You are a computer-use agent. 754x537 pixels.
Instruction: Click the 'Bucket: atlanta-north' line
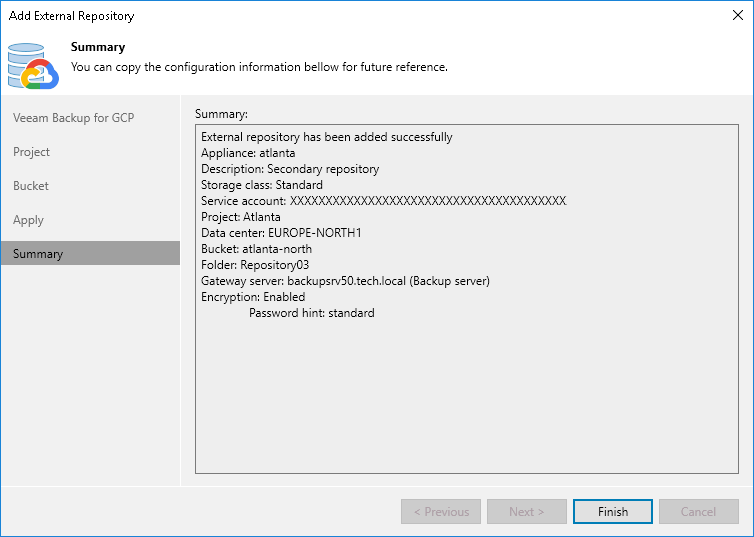(256, 249)
